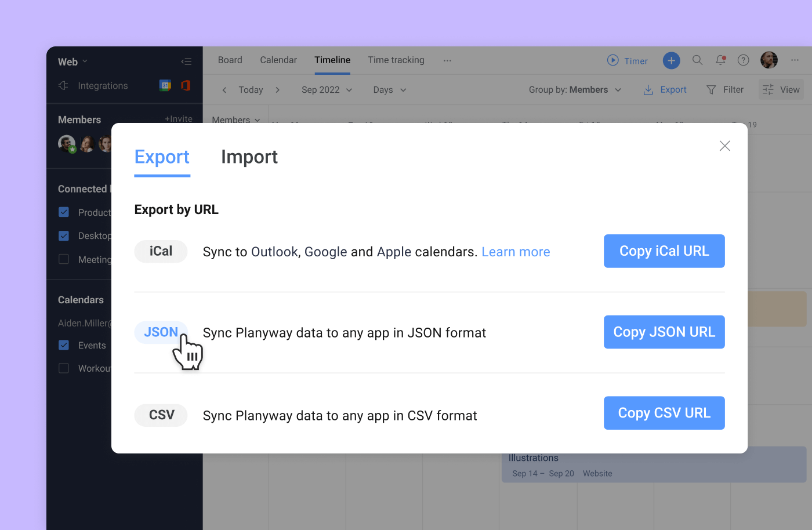812x530 pixels.
Task: Check the Workout calendar
Action: (63, 368)
